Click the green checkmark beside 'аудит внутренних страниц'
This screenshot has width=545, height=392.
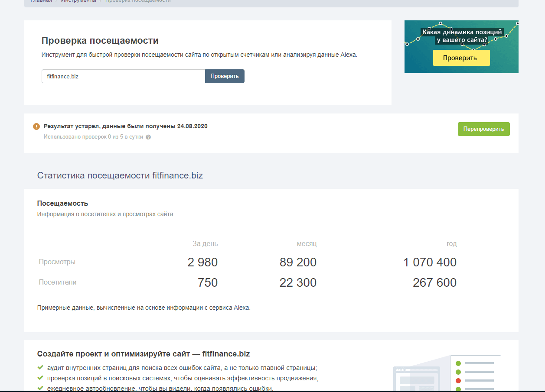40,367
